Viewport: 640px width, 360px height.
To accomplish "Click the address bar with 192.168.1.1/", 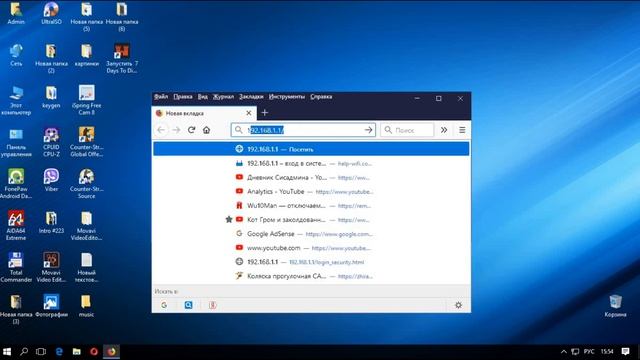I will click(x=303, y=130).
